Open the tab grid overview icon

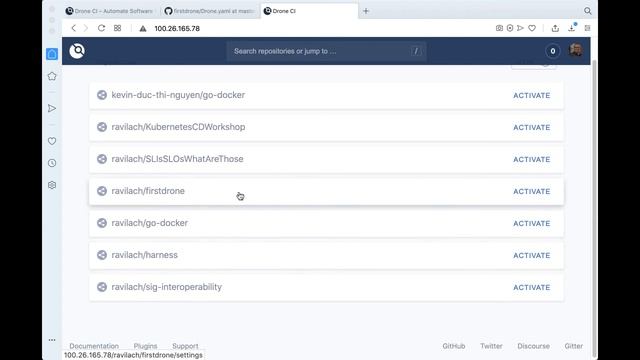tap(118, 28)
